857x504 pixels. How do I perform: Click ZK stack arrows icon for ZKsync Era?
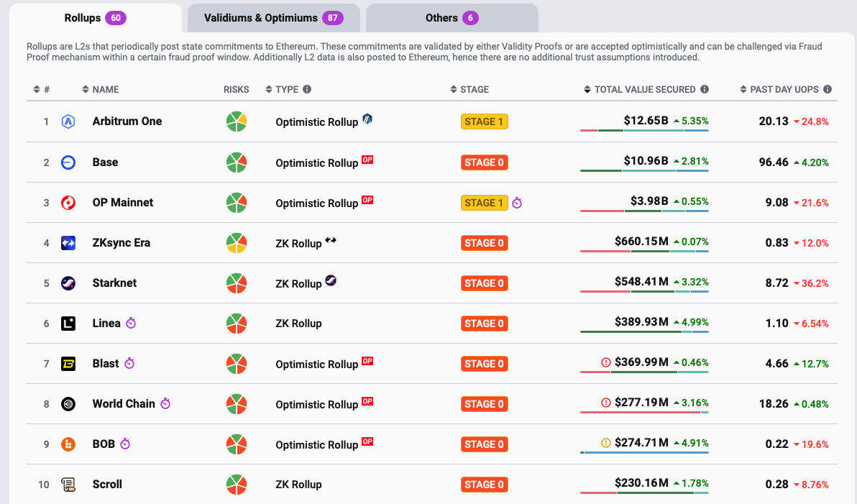(x=331, y=239)
